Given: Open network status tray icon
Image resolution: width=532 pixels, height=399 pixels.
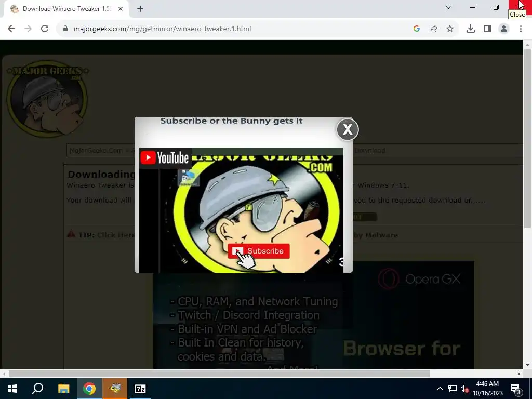Looking at the screenshot, I should coord(453,389).
